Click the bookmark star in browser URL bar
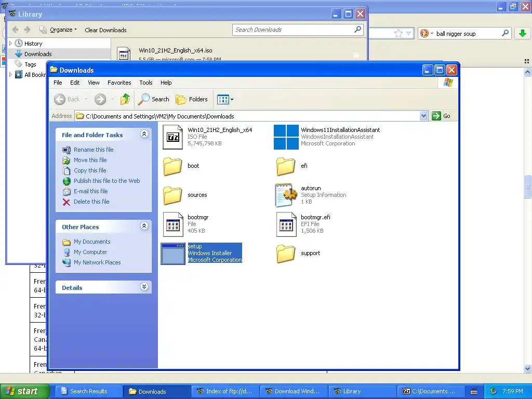This screenshot has height=399, width=532. pos(398,33)
